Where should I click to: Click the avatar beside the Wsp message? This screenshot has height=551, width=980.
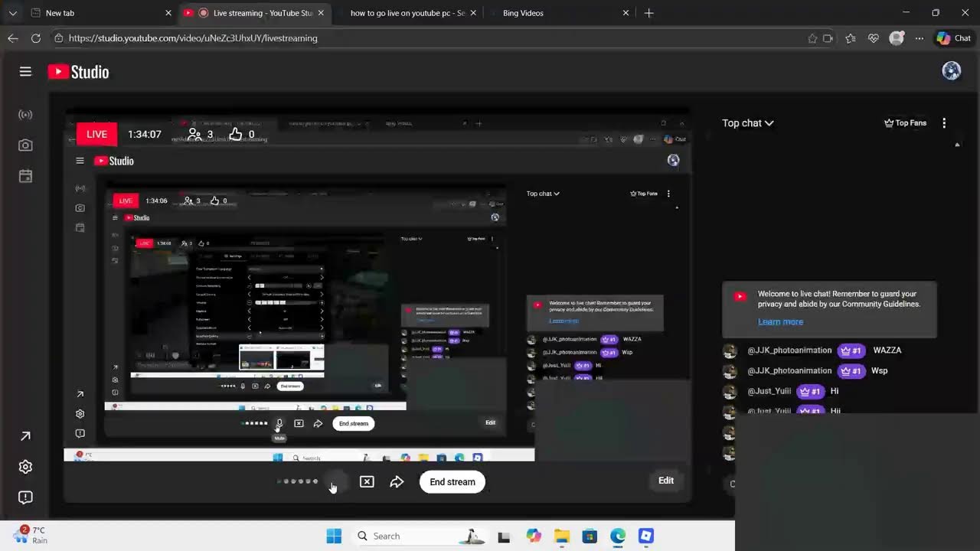tap(730, 371)
